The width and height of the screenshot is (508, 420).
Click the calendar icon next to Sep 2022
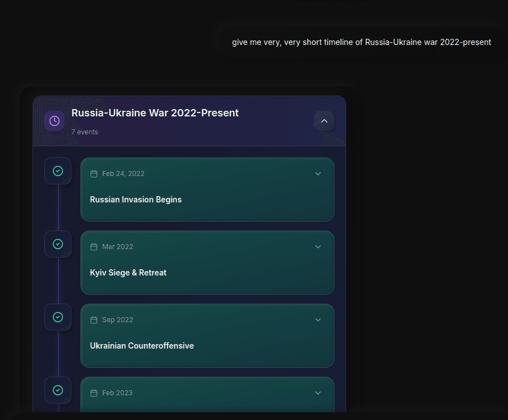tap(94, 320)
